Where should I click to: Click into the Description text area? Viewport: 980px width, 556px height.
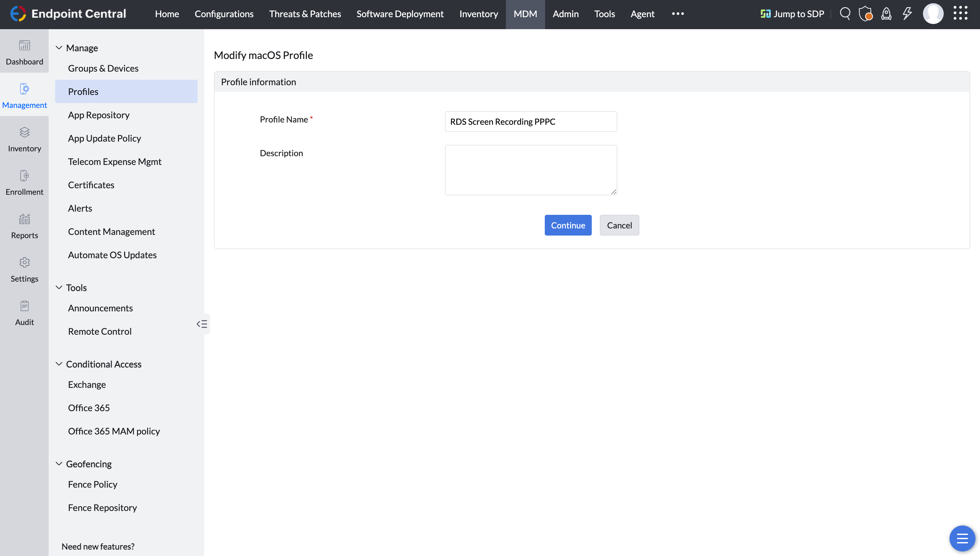531,170
